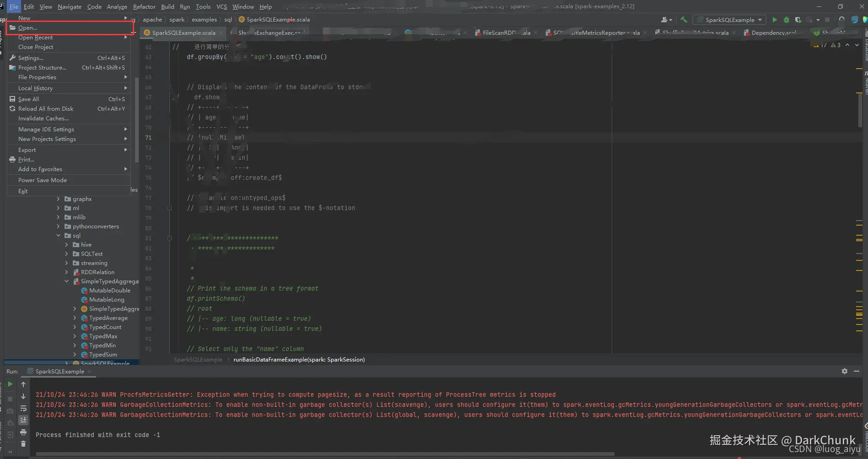Viewport: 868px width, 459px height.
Task: Toggle Power Save Mode in File menu
Action: (x=43, y=180)
